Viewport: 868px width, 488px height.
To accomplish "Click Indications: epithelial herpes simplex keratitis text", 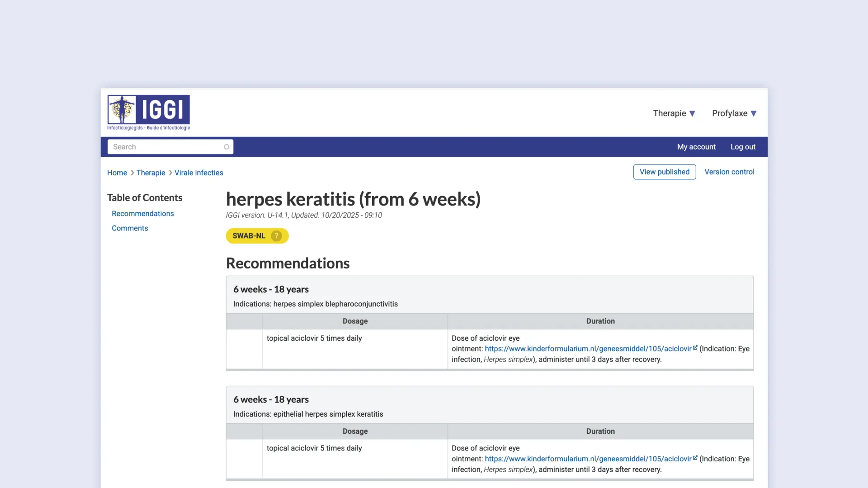I will tap(308, 414).
